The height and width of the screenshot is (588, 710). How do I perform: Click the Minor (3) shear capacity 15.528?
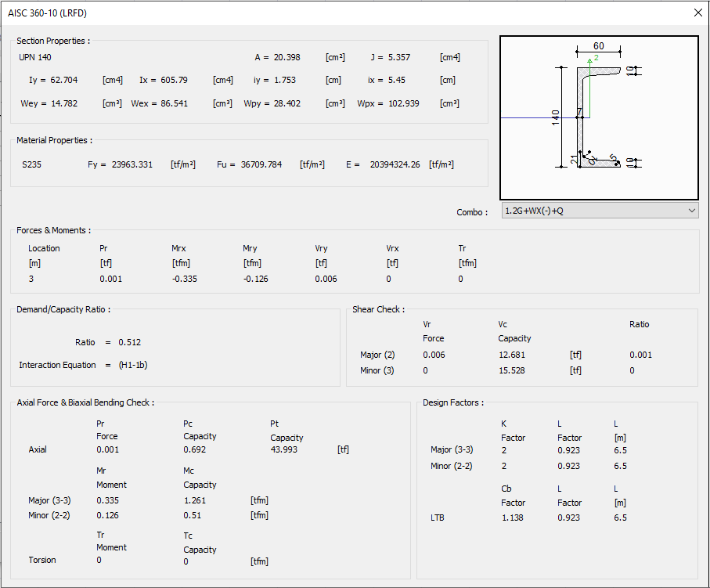(511, 370)
